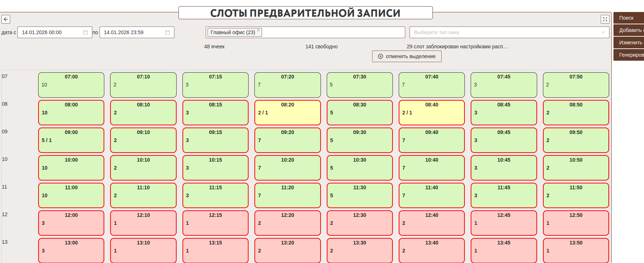Click the back arrow icon

[x=6, y=19]
